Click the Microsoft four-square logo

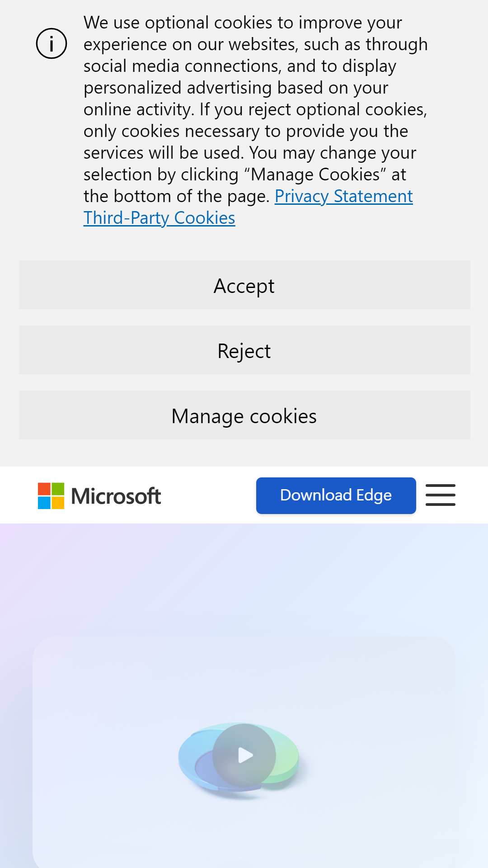[51, 496]
